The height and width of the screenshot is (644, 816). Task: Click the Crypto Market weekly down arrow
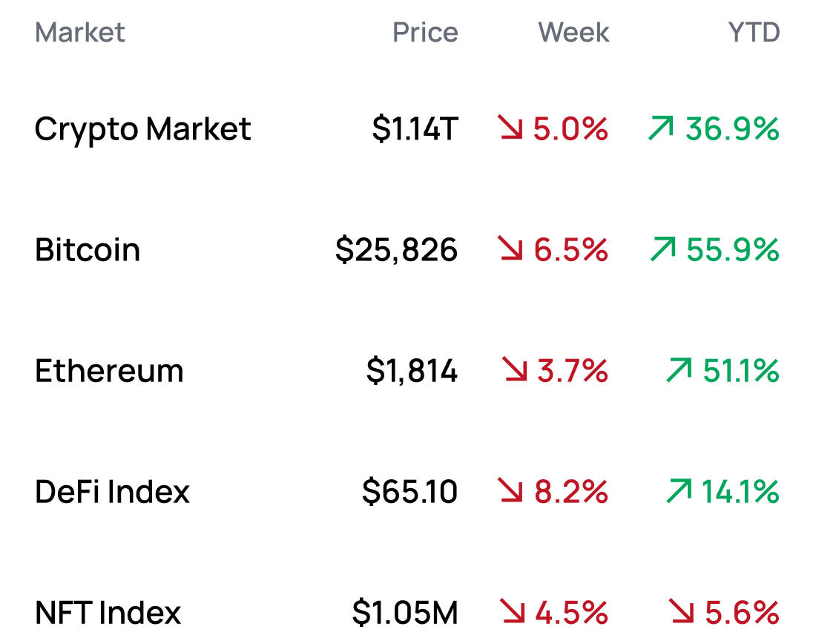point(511,130)
